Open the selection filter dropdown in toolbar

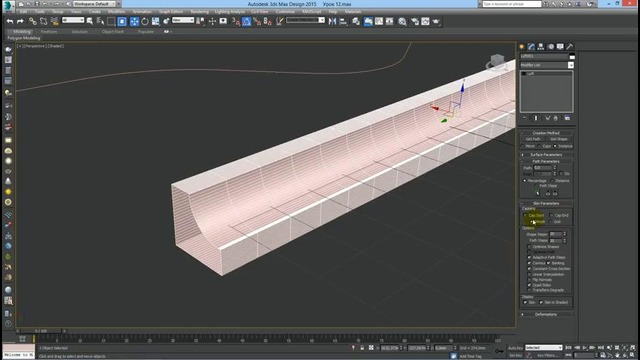73,20
